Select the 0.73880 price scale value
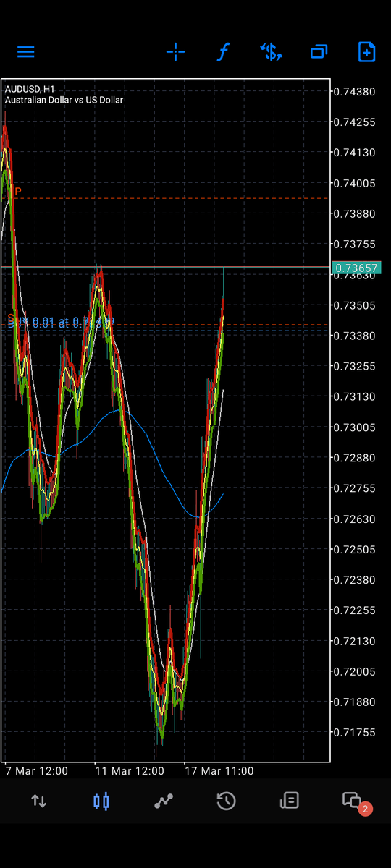 tap(355, 214)
